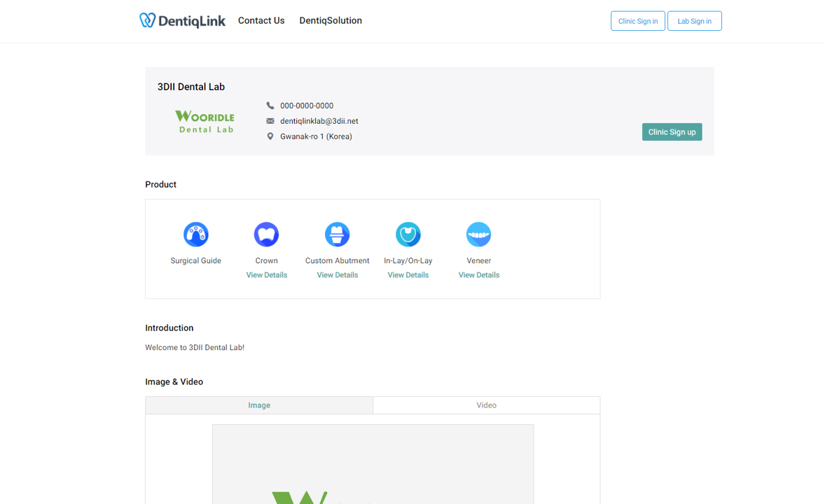825x504 pixels.
Task: Open View Details under Crown
Action: tap(266, 274)
